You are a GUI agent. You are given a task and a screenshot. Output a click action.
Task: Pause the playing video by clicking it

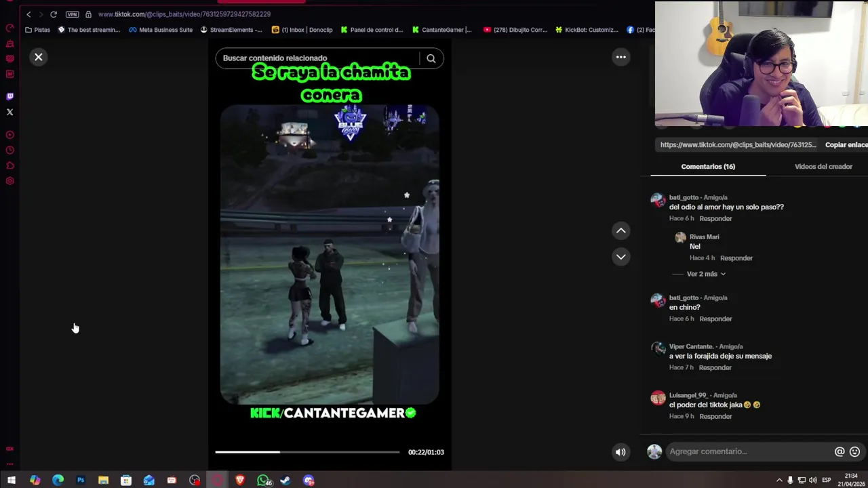coord(330,254)
